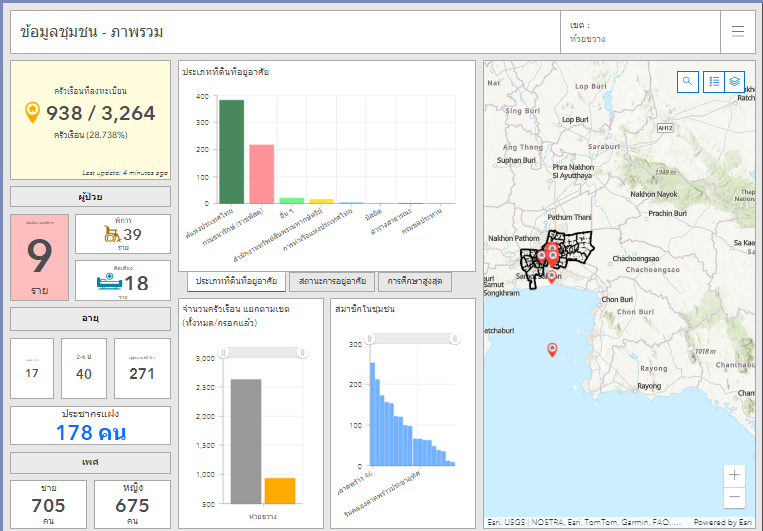Click the wheelchair disability icon

tap(112, 233)
